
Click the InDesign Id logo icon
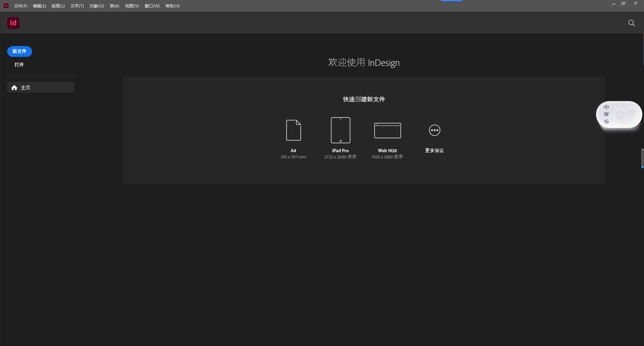tap(13, 23)
